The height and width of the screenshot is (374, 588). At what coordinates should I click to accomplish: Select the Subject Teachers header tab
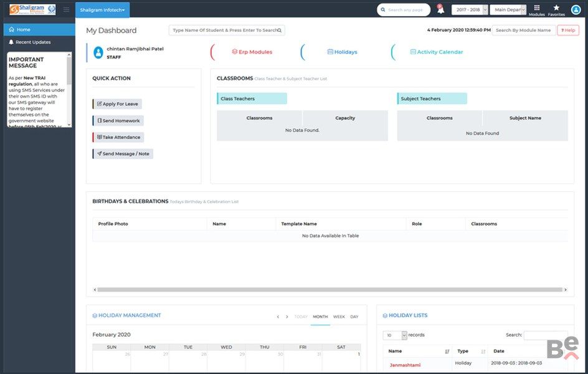pos(432,98)
